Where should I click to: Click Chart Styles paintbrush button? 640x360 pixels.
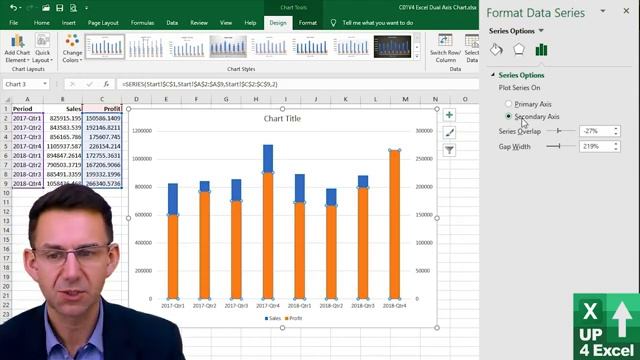449,133
